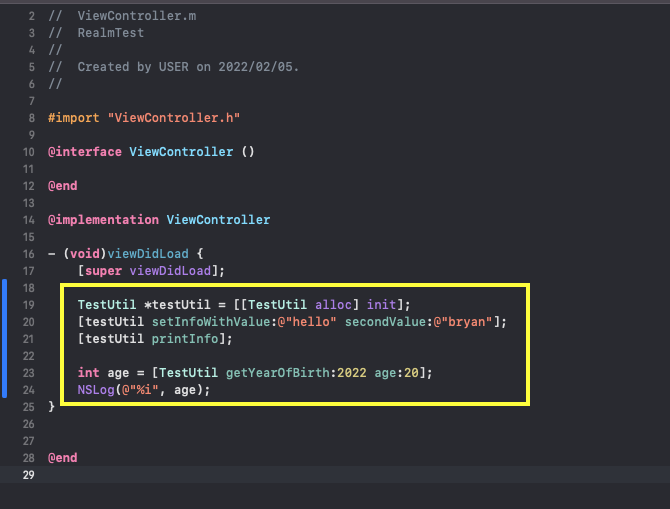
Task: Click the viewDidLoad method name on line 16
Action: point(148,254)
